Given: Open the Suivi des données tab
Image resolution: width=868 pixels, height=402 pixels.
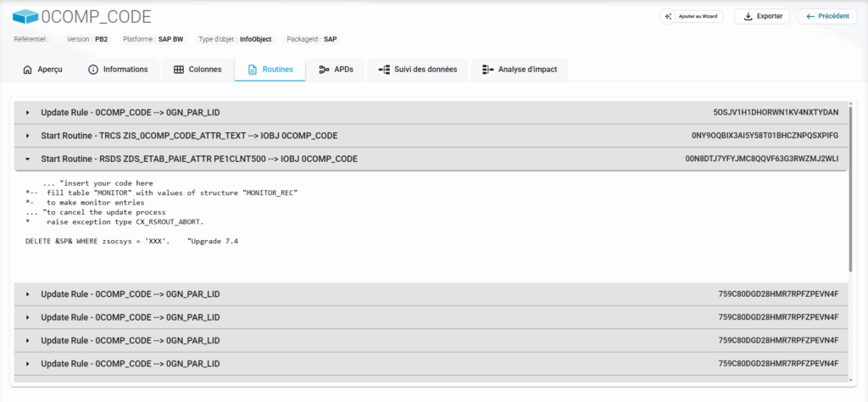Looking at the screenshot, I should [x=417, y=70].
